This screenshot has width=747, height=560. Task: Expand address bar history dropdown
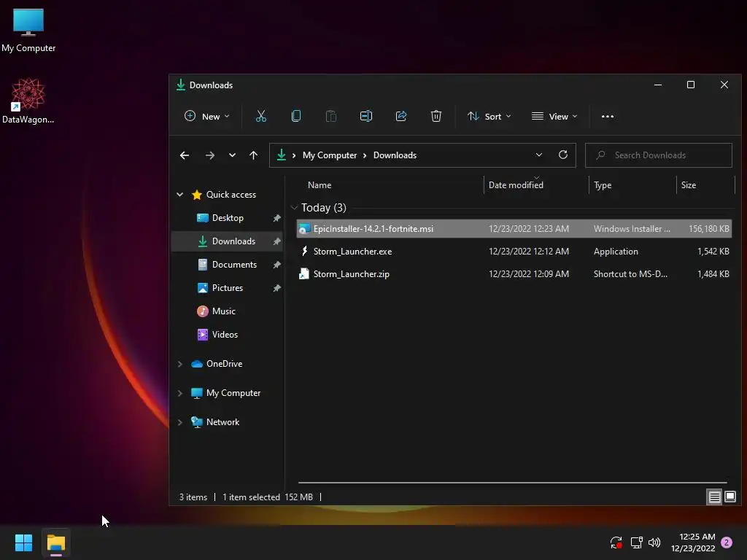pyautogui.click(x=539, y=155)
